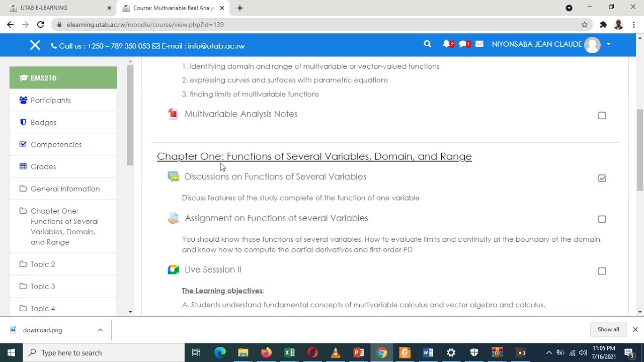Screen dimensions: 644x362
Task: Open the site search magnifier icon
Action: click(x=428, y=44)
